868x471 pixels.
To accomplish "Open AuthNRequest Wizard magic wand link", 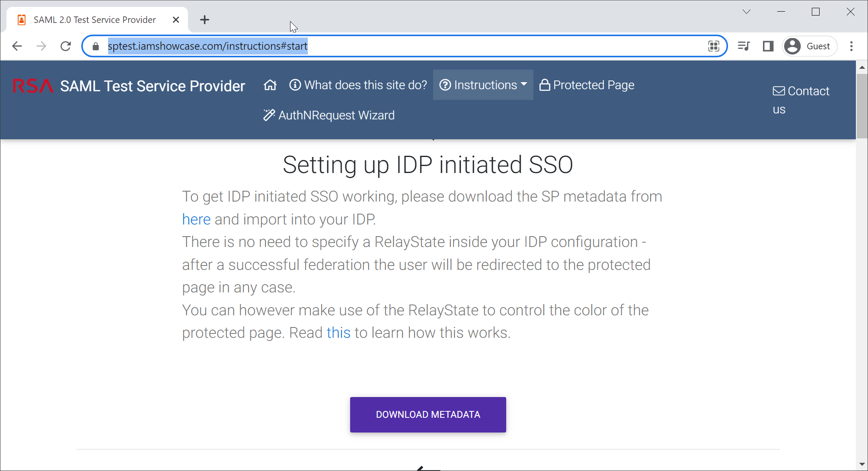I will pos(329,115).
